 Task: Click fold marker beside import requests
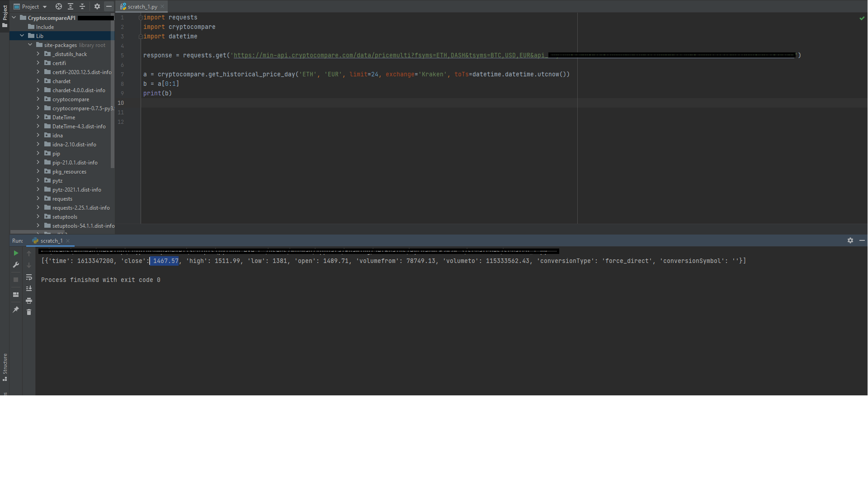tap(141, 18)
